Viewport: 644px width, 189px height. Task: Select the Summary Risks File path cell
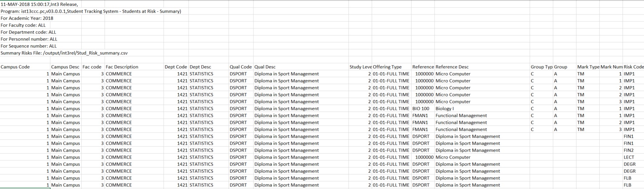[64, 53]
